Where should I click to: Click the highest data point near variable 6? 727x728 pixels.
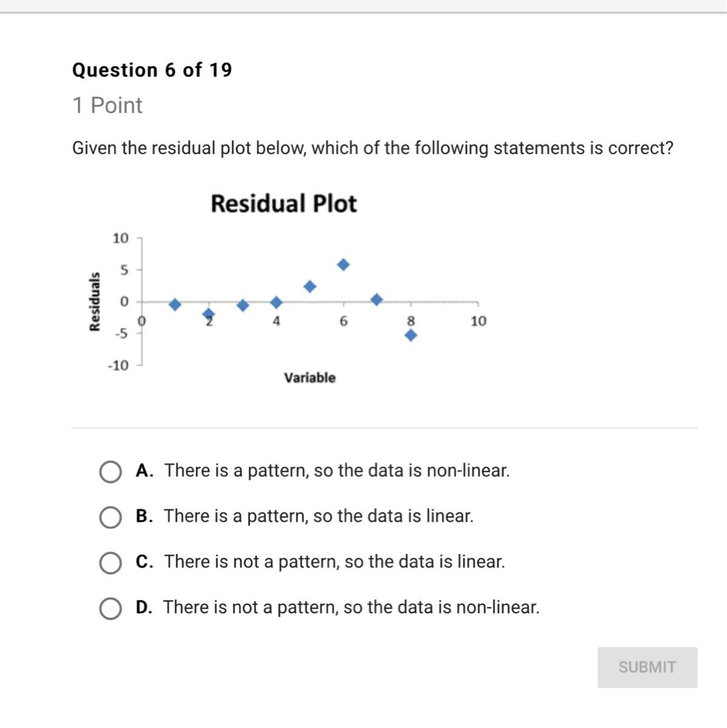tap(343, 265)
